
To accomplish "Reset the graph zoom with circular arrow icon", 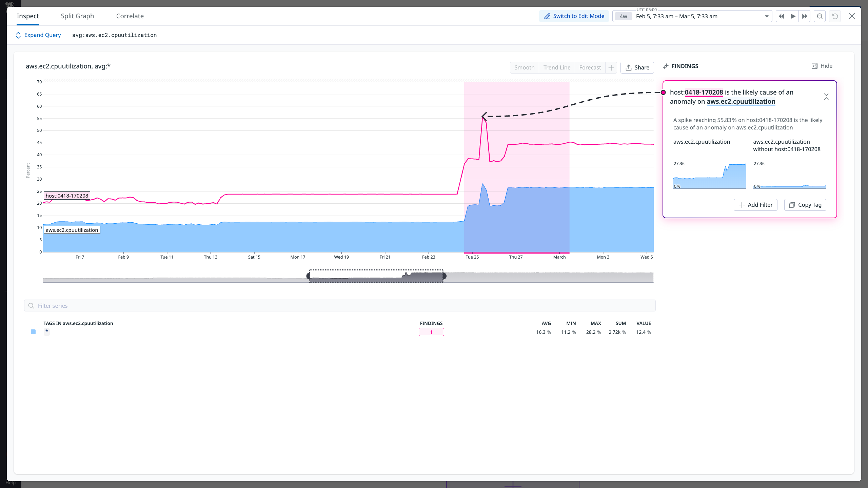I will click(x=834, y=16).
